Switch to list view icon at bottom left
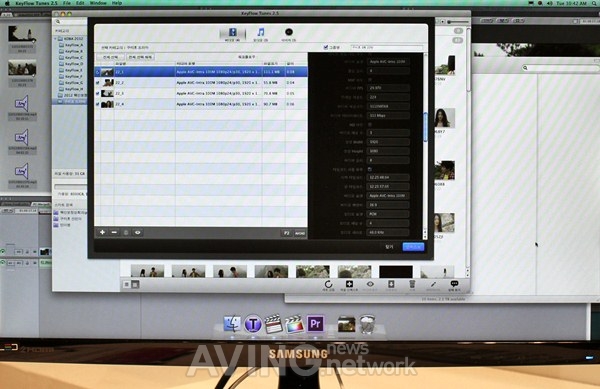The image size is (600, 389). (x=127, y=284)
